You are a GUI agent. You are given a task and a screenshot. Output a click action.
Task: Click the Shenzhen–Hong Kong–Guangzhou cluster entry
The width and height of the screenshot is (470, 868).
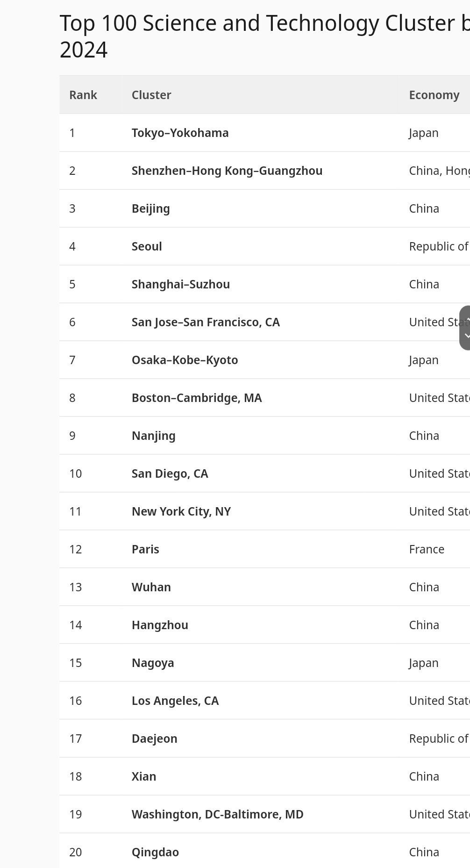coord(227,171)
